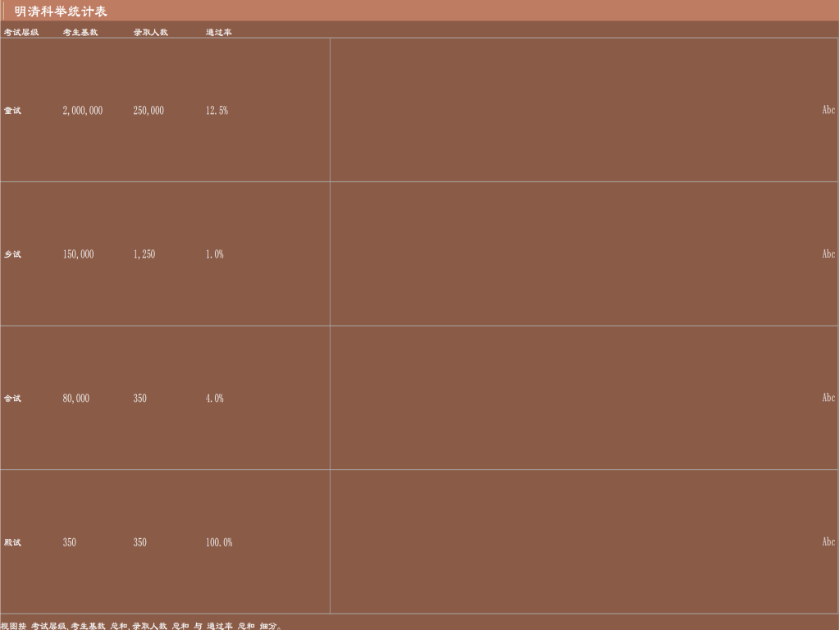Click the 2,000,000 value cell
This screenshot has width=840, height=630.
[83, 111]
